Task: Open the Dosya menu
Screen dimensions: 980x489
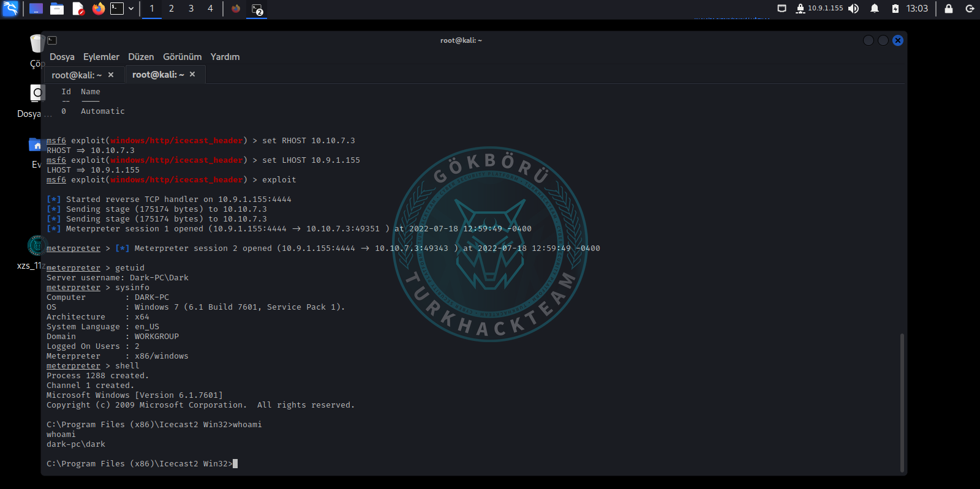Action: (62, 57)
